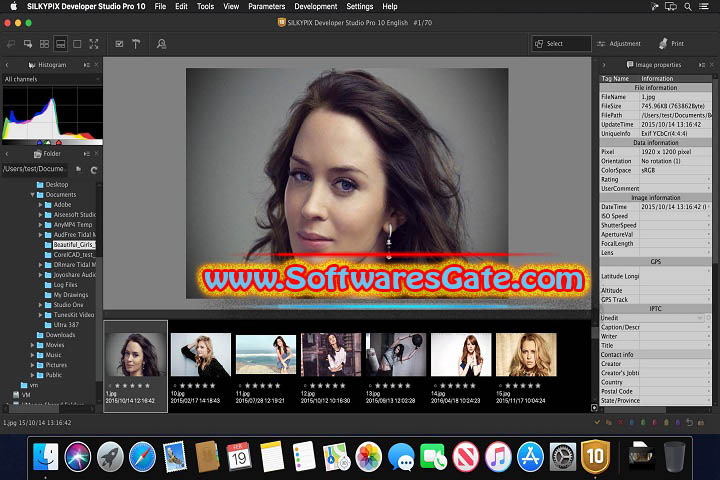Click the blue marker on histogram slider

coord(39,143)
